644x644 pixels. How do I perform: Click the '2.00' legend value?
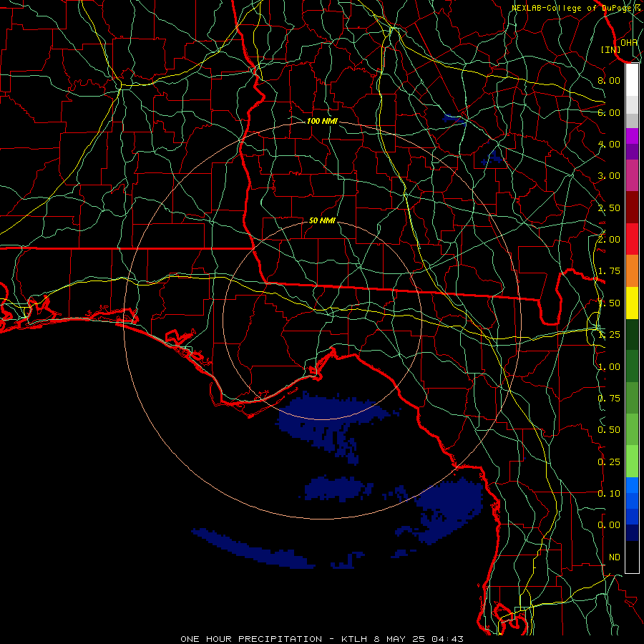pyautogui.click(x=609, y=240)
